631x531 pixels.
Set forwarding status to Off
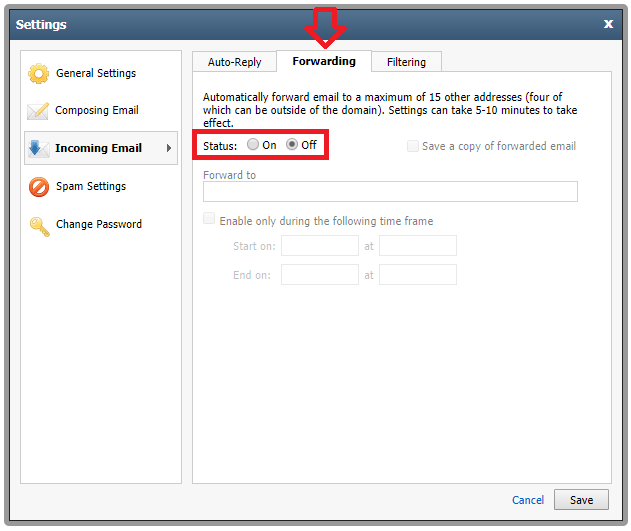point(292,144)
